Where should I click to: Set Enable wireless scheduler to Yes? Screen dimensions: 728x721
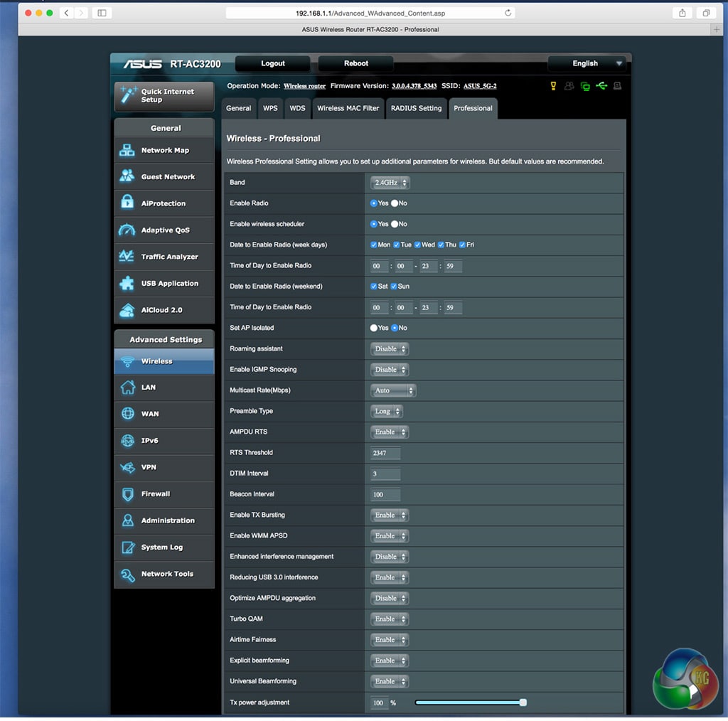pyautogui.click(x=374, y=224)
